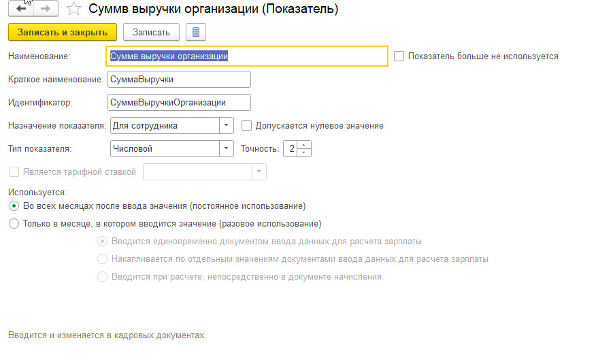The width and height of the screenshot is (613, 364).
Task: Increase Точность value with up arrow
Action: click(305, 144)
